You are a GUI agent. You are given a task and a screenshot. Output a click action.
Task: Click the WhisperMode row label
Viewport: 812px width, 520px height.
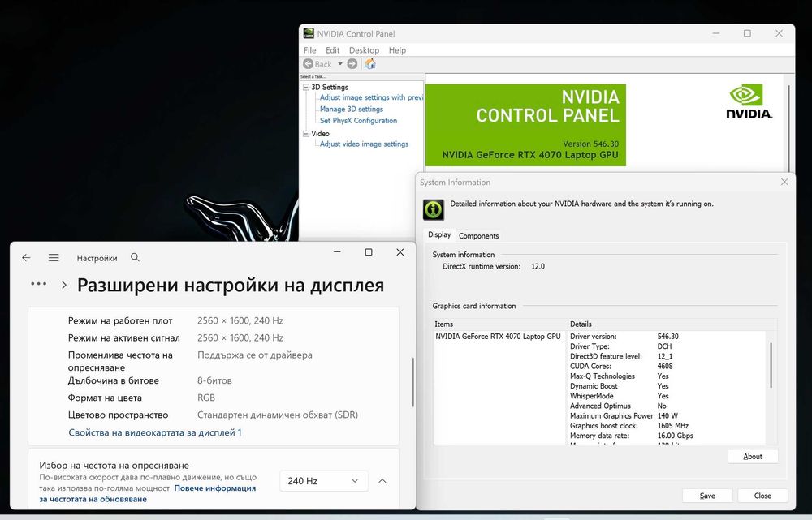click(x=591, y=396)
